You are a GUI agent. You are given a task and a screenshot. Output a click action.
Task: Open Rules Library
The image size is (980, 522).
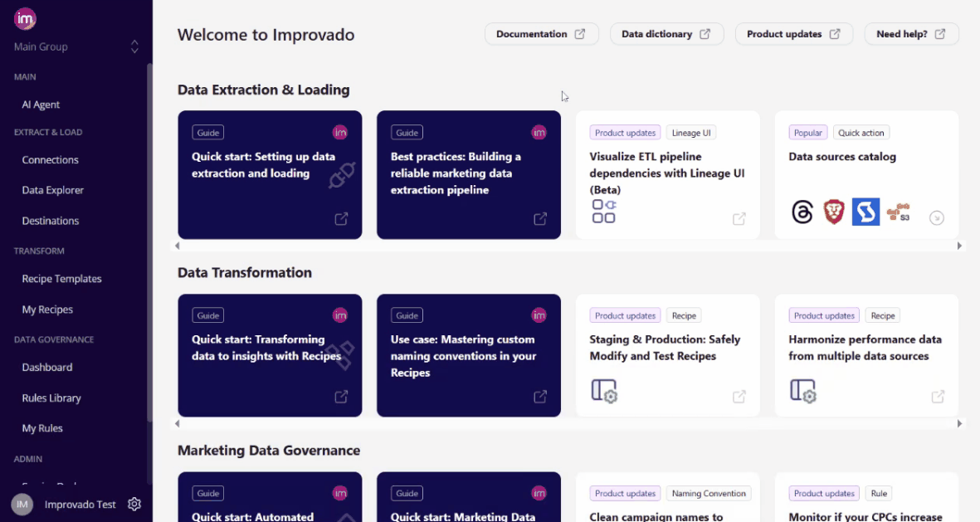click(x=51, y=398)
